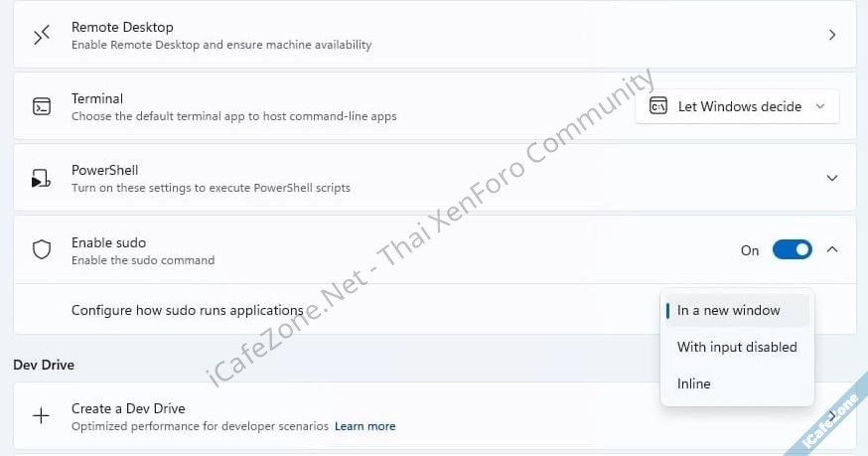Click the PowerShell title text
Image resolution: width=868 pixels, height=456 pixels.
104,170
